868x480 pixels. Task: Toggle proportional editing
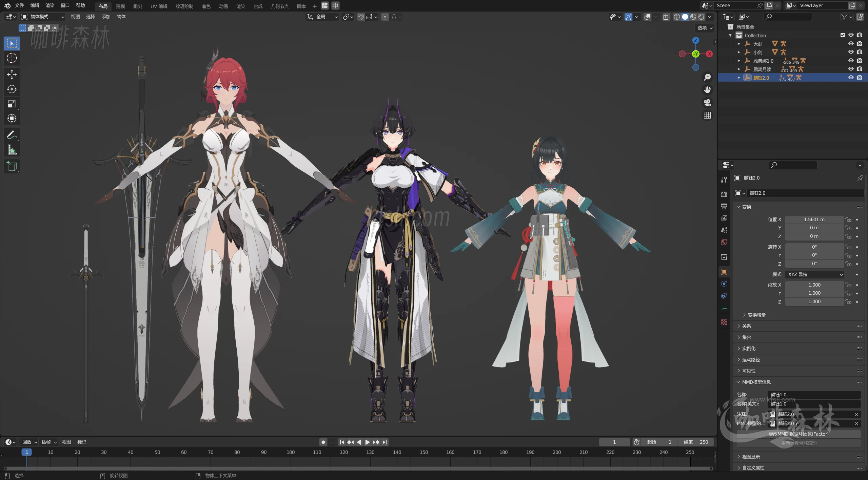pos(385,17)
